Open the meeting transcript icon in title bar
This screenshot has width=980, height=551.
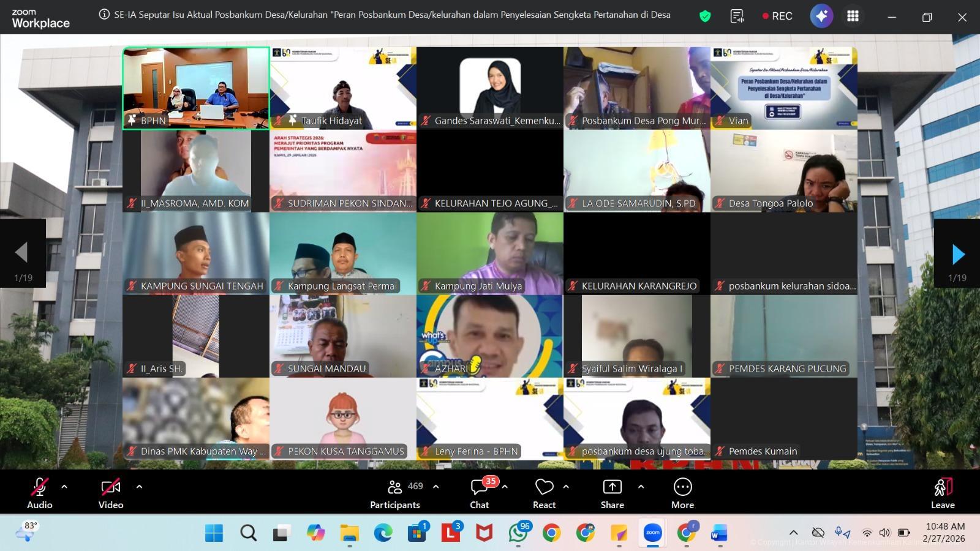click(737, 17)
